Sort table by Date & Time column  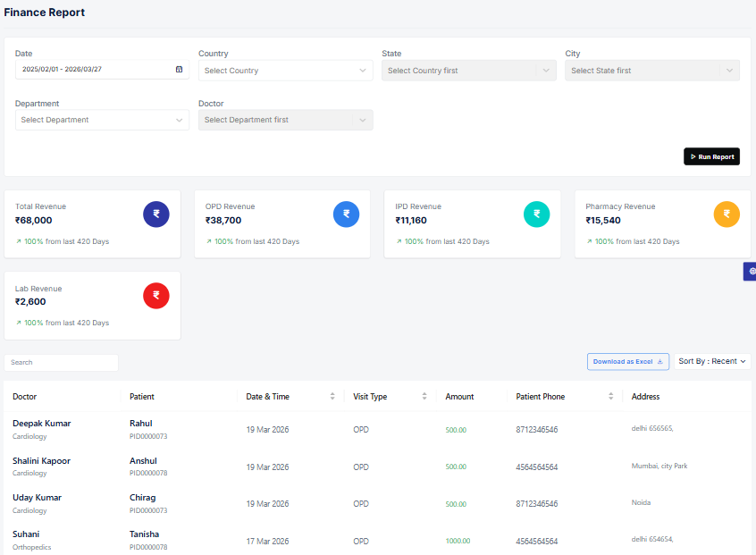(332, 397)
